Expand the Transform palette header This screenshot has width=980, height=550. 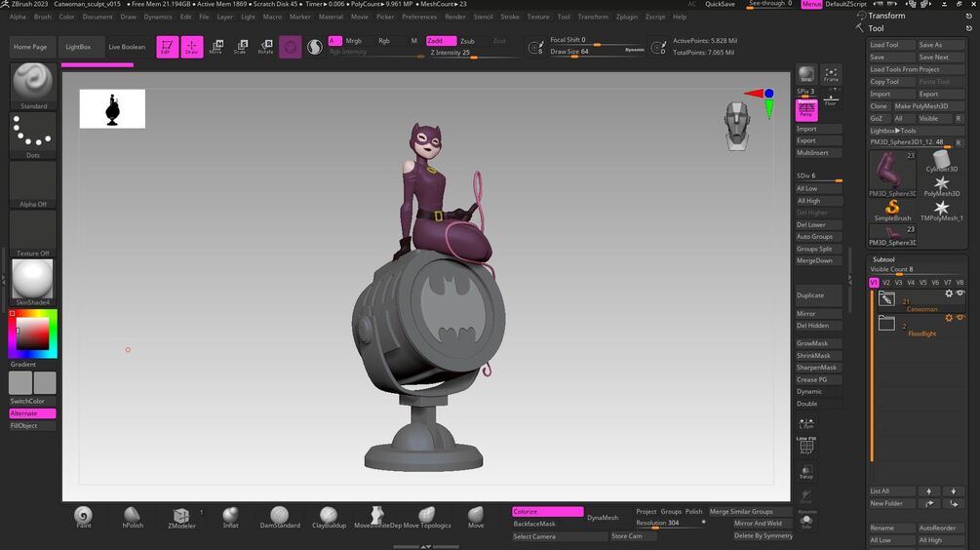(885, 16)
